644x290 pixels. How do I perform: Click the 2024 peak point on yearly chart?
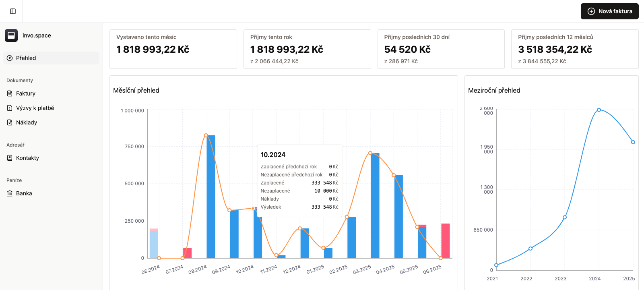(599, 110)
